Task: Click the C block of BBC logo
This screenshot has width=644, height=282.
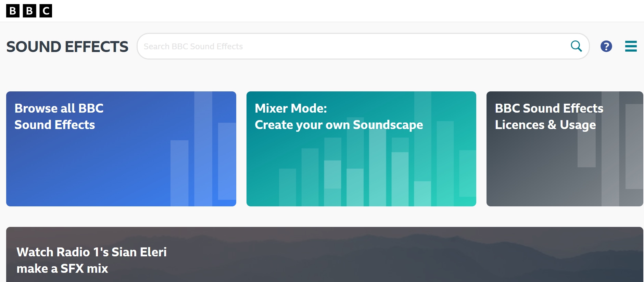Action: (x=46, y=11)
